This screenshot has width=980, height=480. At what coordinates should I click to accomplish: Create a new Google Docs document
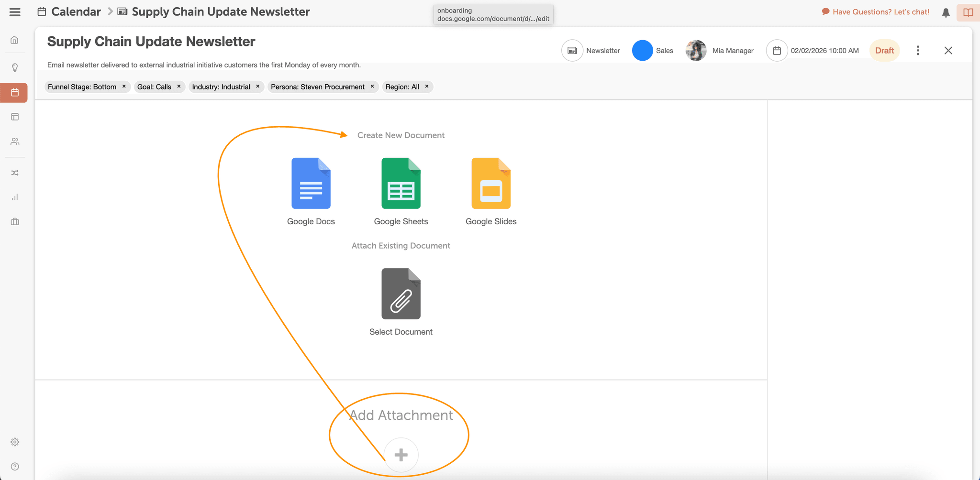pos(311,183)
